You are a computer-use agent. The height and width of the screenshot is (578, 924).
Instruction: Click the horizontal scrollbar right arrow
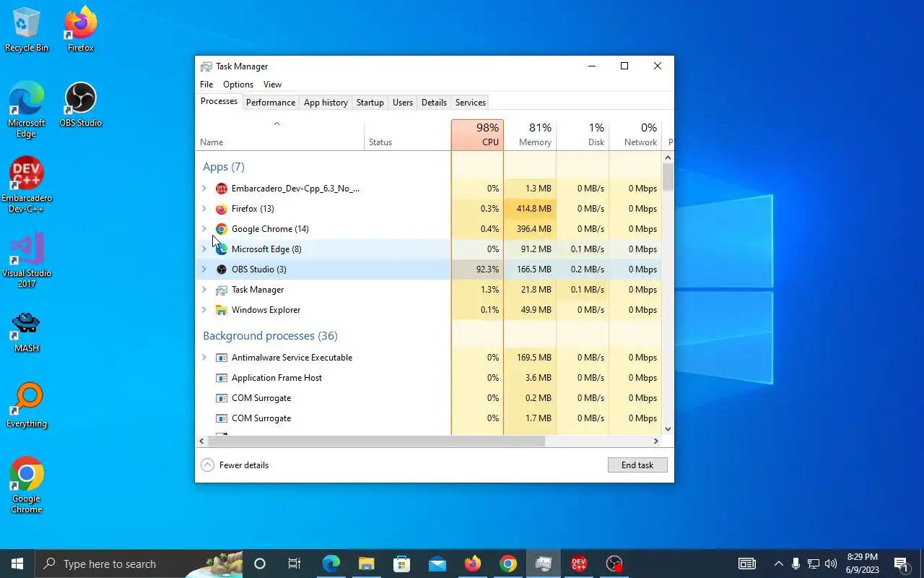[655, 441]
